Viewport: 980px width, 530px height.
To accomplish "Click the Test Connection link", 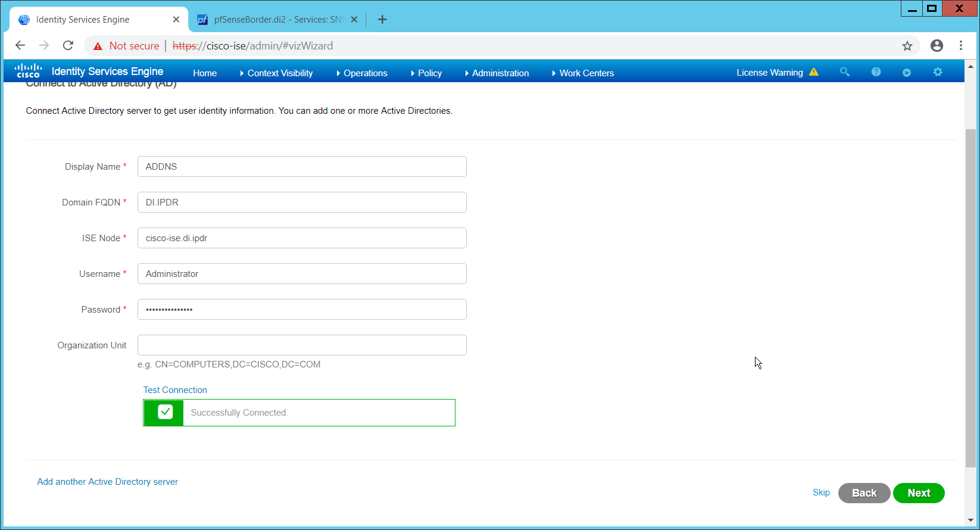I will tap(175, 390).
